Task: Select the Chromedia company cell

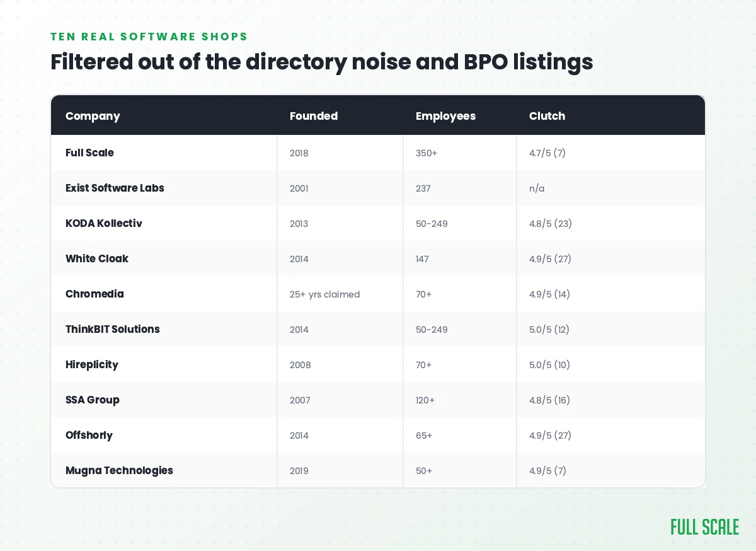Action: click(x=94, y=294)
